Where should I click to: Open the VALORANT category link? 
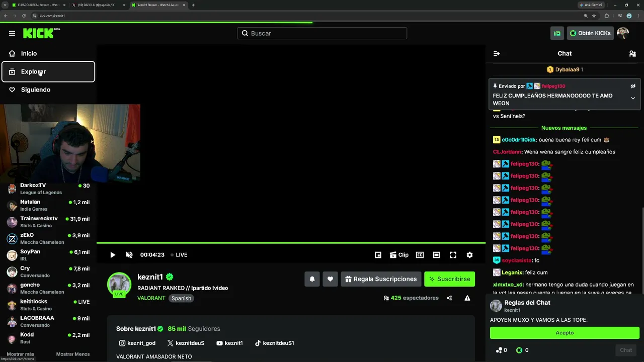[151, 298]
